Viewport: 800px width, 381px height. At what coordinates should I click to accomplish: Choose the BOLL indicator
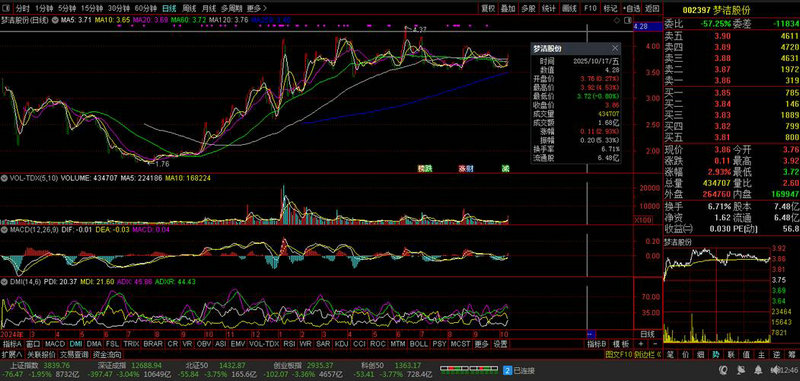[x=419, y=344]
